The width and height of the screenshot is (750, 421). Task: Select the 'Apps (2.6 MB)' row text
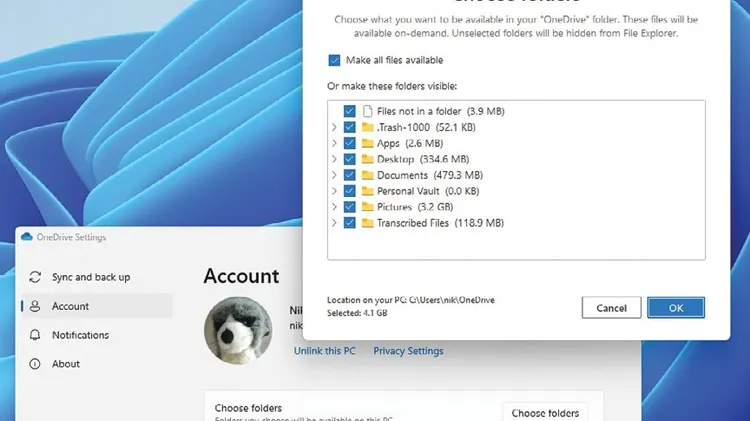410,143
